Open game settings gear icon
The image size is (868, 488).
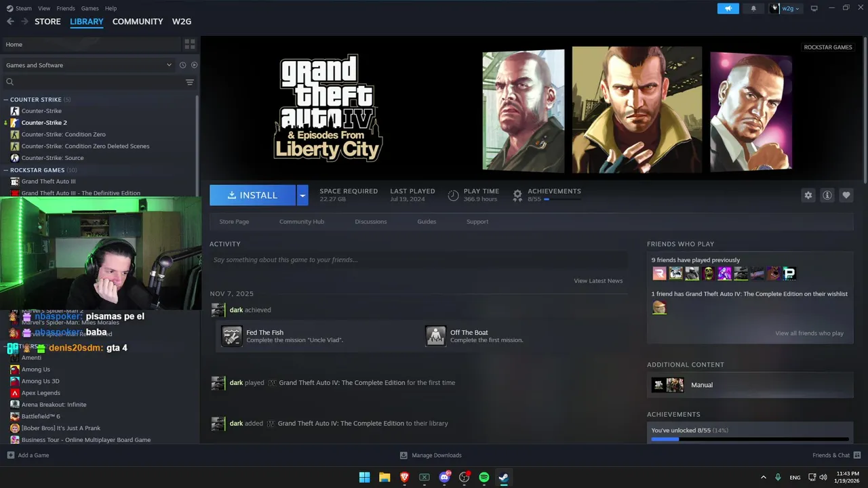click(808, 195)
